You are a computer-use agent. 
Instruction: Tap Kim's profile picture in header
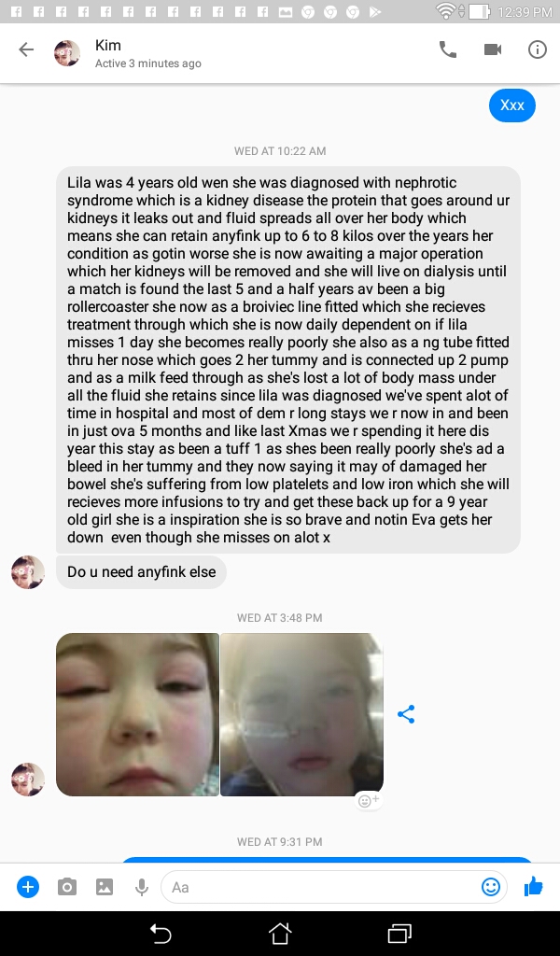click(x=67, y=53)
